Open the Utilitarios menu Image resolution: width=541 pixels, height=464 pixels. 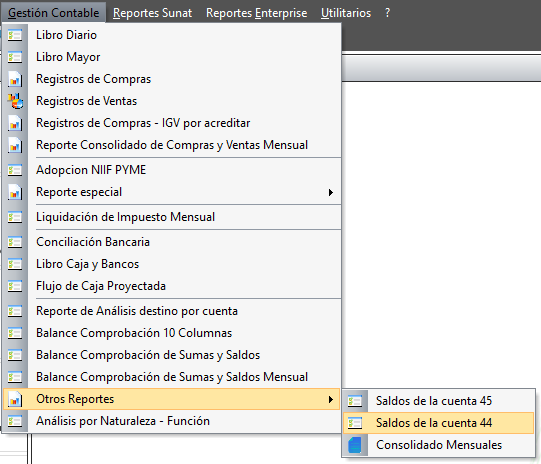coord(346,13)
